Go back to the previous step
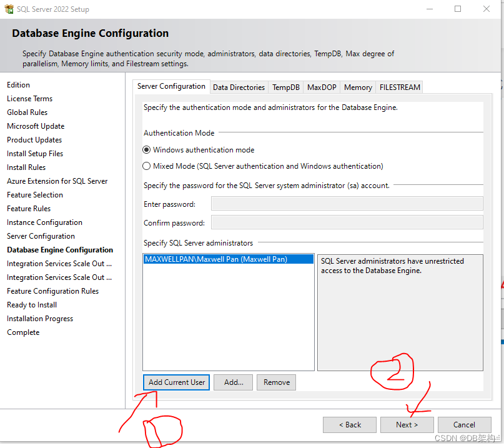 [x=349, y=424]
